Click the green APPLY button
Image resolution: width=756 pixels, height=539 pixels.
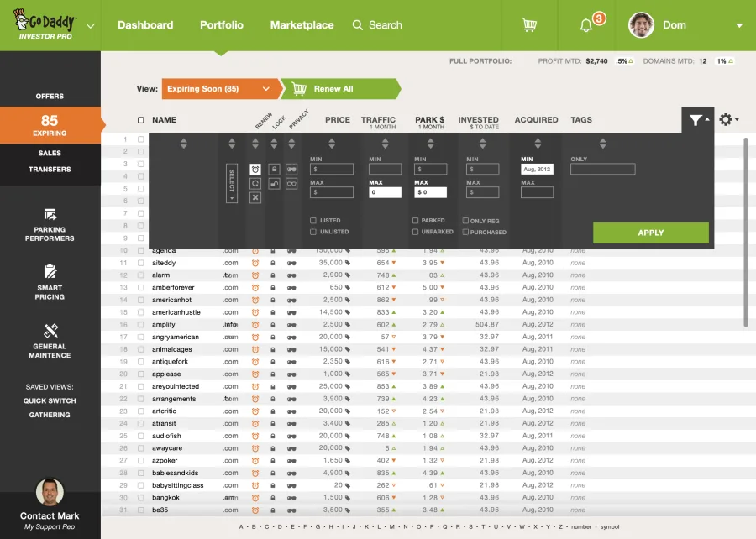pyautogui.click(x=651, y=233)
